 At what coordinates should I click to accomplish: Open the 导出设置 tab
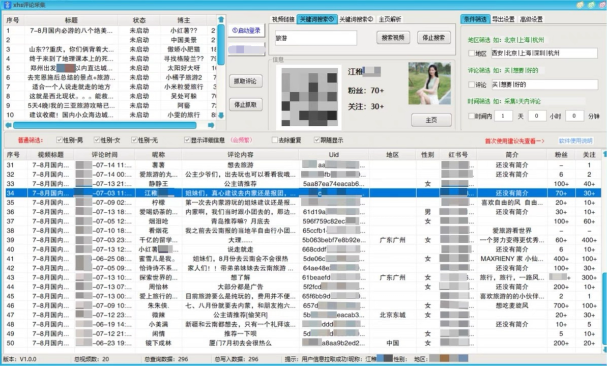pos(503,19)
